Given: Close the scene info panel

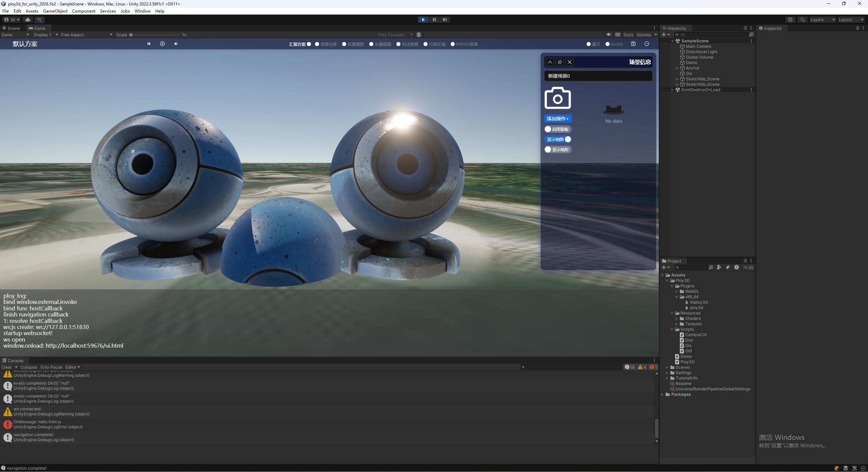Looking at the screenshot, I should tap(570, 62).
